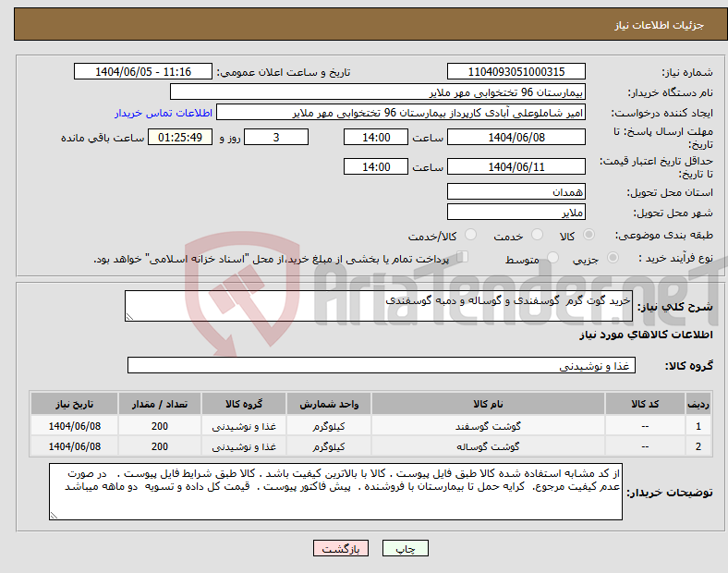Toggle the treasury bonds payment checkbox
Screen dimensions: 728x573
462,257
